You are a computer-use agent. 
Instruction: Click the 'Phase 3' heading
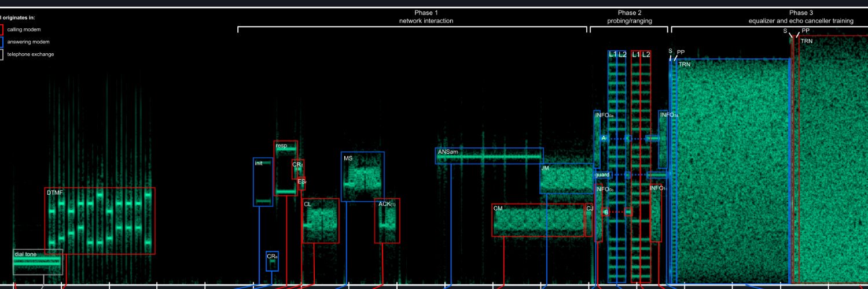[801, 13]
